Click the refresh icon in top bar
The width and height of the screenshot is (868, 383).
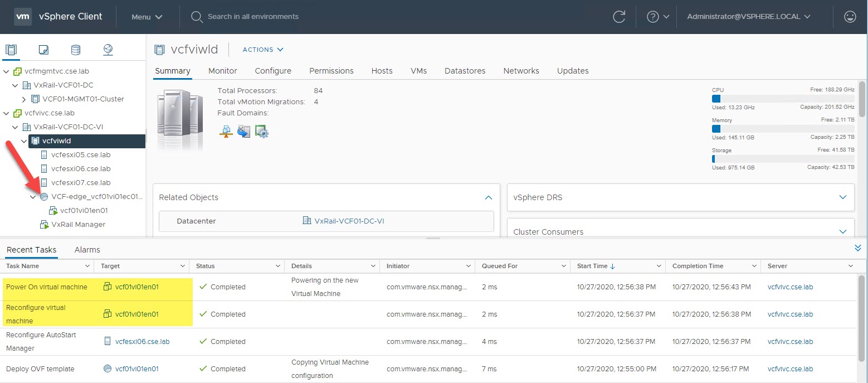(x=619, y=17)
